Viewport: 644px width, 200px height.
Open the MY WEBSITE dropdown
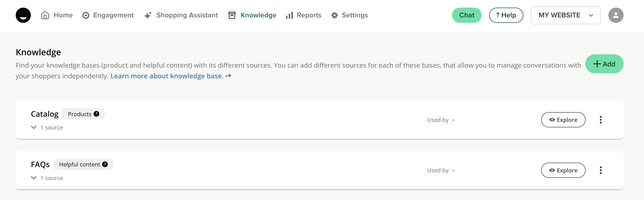click(565, 15)
